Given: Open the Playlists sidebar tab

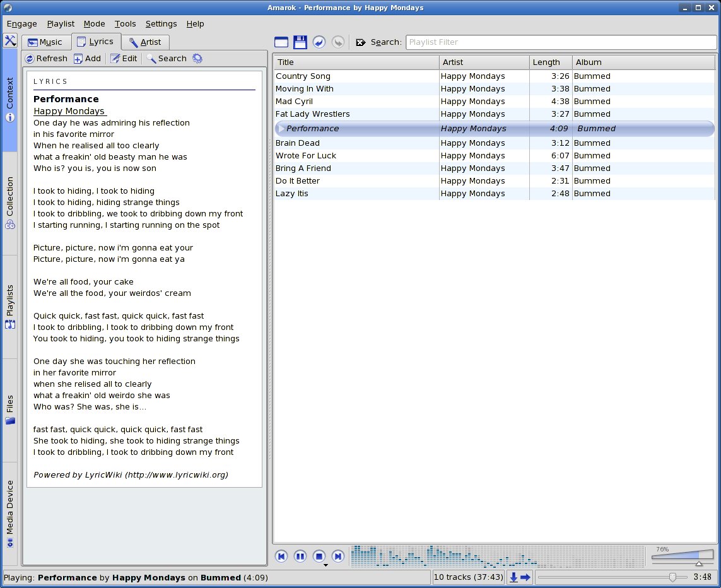Looking at the screenshot, I should pyautogui.click(x=10, y=307).
